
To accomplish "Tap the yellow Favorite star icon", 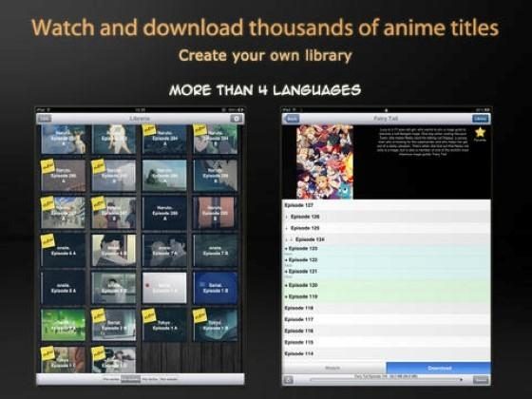I will pyautogui.click(x=480, y=132).
